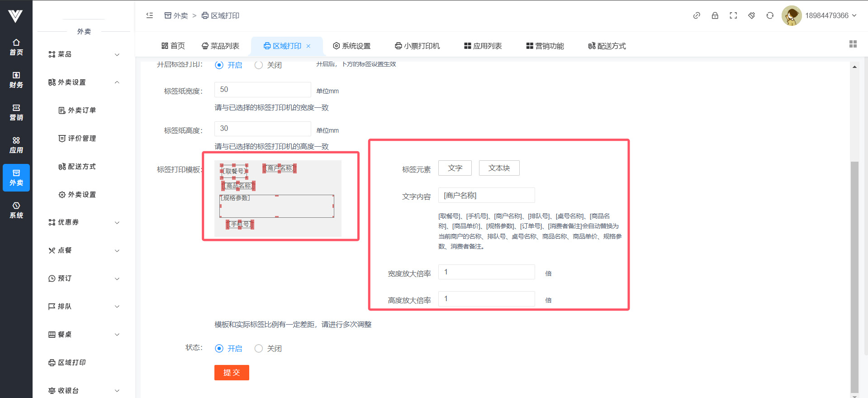
Task: Select 关闭 radio for 状态
Action: point(259,348)
